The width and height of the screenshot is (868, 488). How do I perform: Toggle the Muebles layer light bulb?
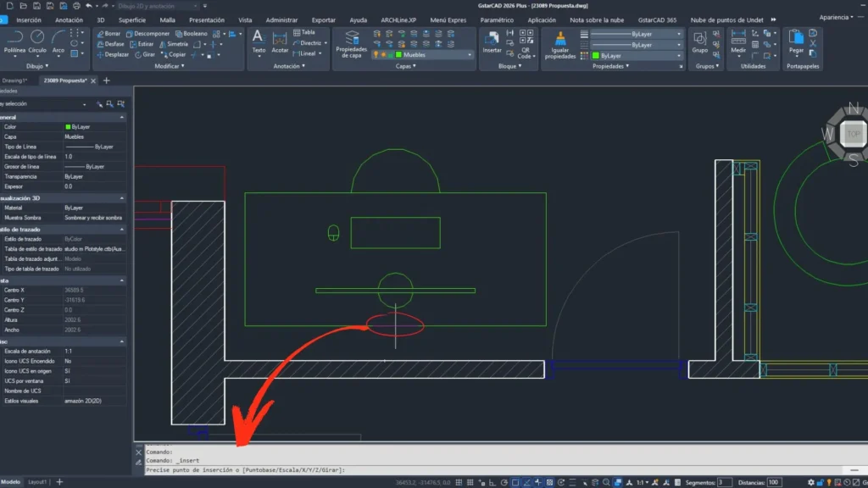coord(376,55)
